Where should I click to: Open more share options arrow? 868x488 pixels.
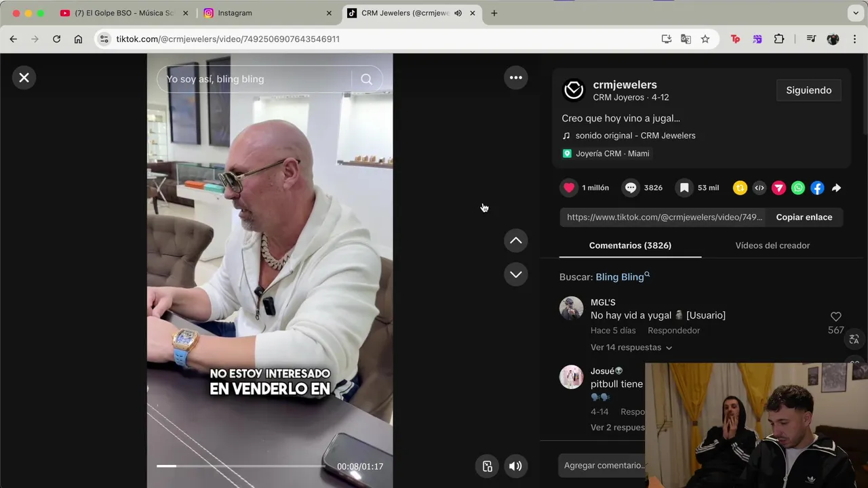(836, 188)
